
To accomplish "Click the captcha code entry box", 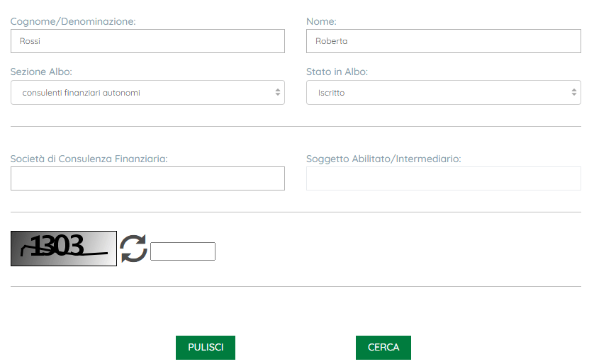I will click(x=183, y=251).
